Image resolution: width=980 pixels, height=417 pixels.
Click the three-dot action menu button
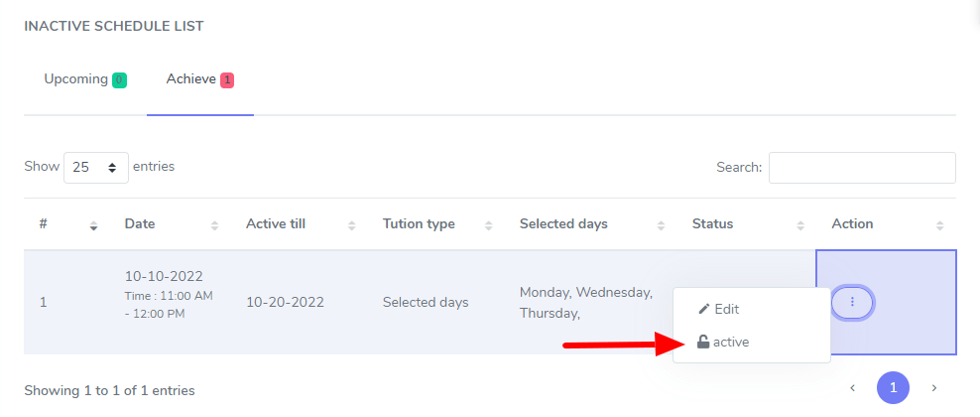pyautogui.click(x=852, y=302)
